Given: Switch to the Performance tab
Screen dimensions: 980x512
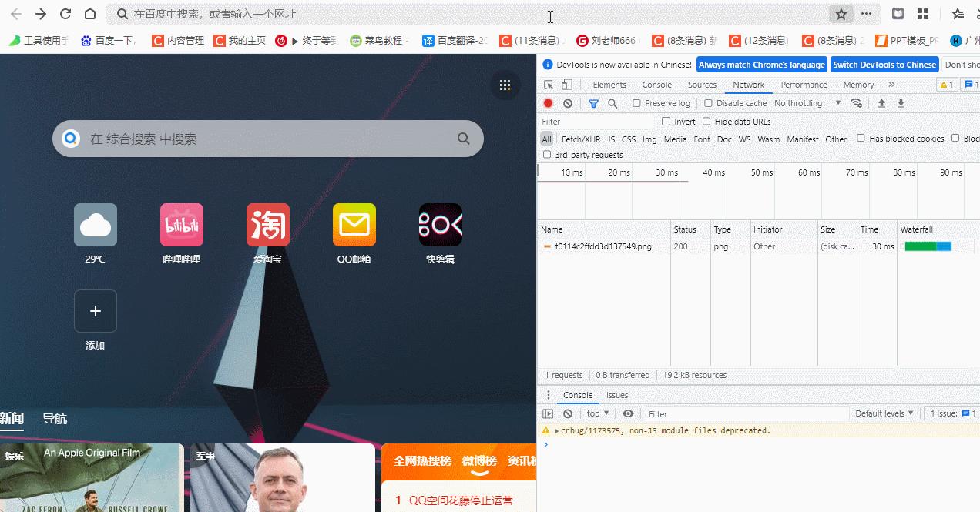Looking at the screenshot, I should click(x=804, y=85).
